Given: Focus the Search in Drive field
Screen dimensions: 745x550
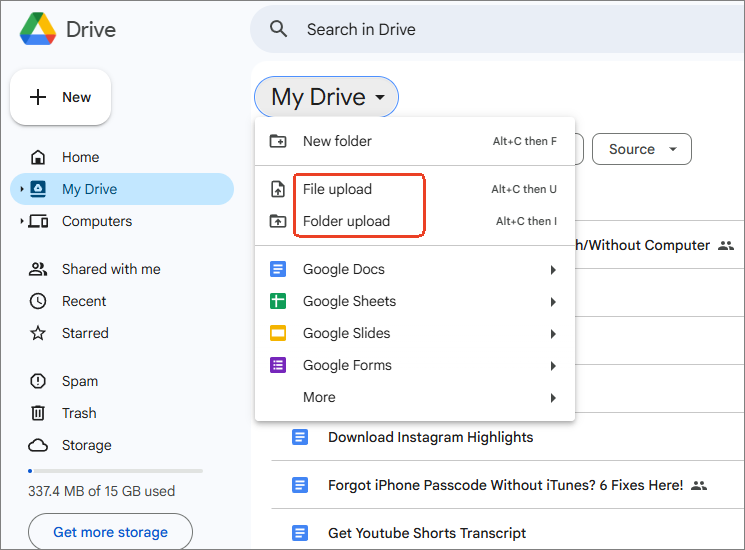Looking at the screenshot, I should click(x=500, y=29).
